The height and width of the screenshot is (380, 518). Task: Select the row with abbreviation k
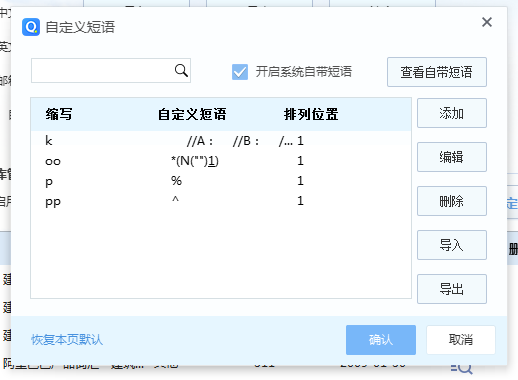221,141
